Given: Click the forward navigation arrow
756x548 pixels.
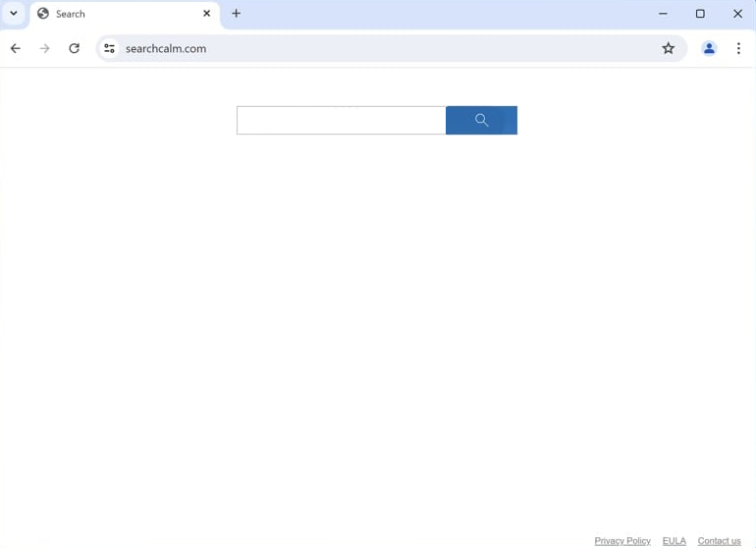Looking at the screenshot, I should pyautogui.click(x=44, y=48).
